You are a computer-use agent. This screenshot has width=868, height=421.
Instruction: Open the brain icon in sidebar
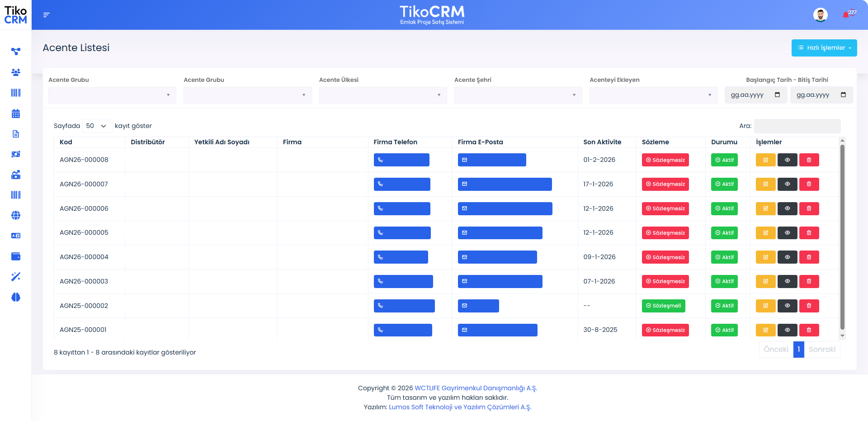16,297
